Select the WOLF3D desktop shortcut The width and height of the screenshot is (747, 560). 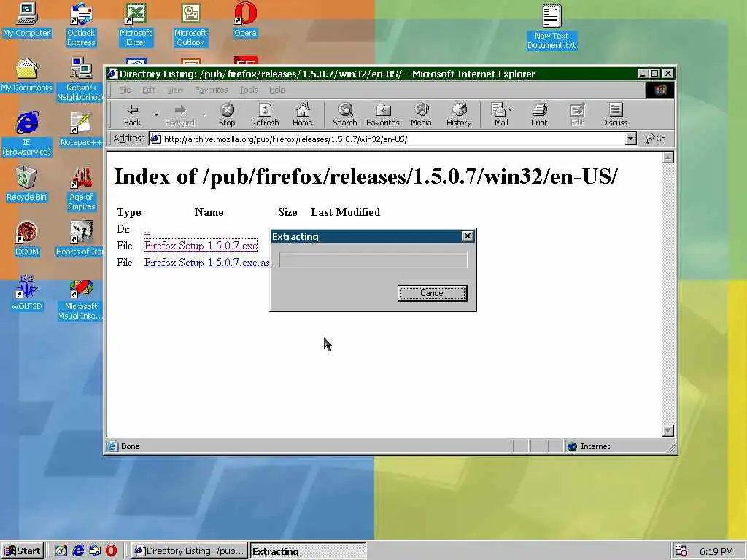point(27,294)
